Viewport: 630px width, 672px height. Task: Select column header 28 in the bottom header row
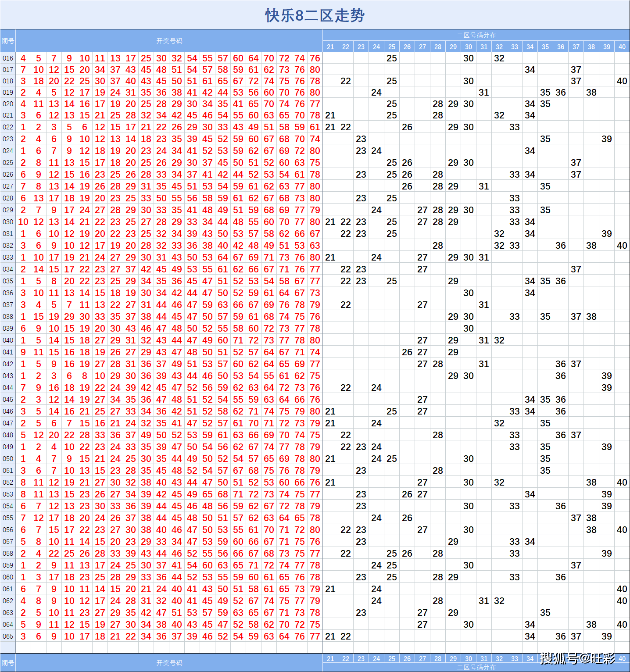click(438, 658)
